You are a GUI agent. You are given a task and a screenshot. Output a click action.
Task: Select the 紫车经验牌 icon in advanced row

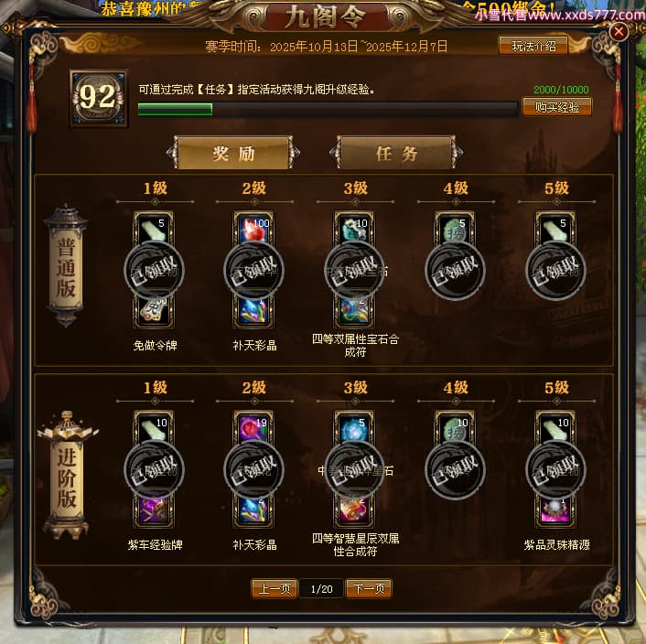154,510
